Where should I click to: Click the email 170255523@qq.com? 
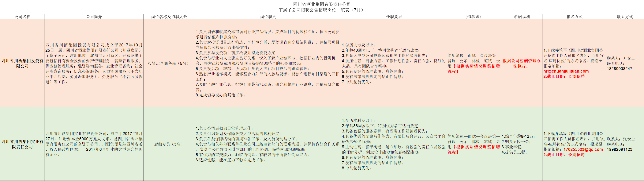click(583, 149)
